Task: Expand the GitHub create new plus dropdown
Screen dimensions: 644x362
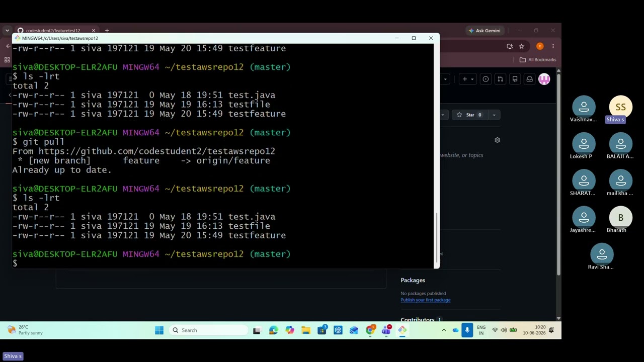Action: tap(468, 79)
